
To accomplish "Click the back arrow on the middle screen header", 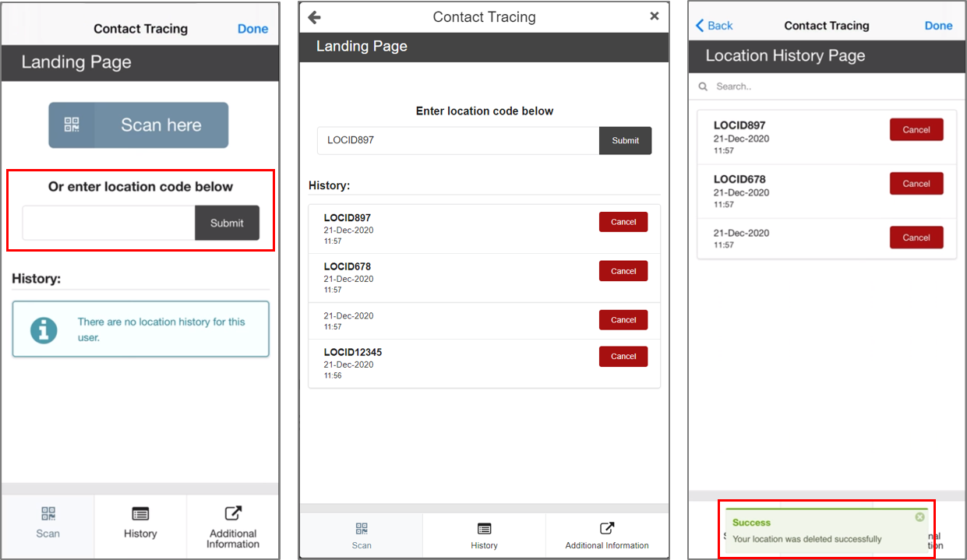I will (315, 17).
